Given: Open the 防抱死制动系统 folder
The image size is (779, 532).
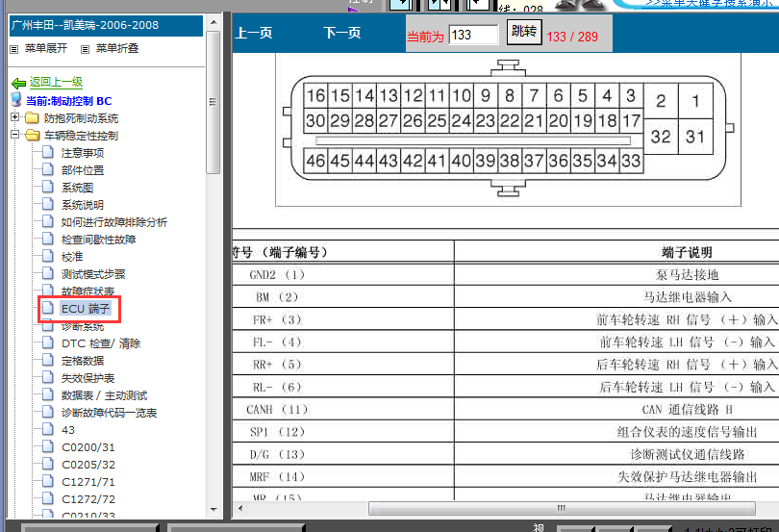Looking at the screenshot, I should coord(81,118).
